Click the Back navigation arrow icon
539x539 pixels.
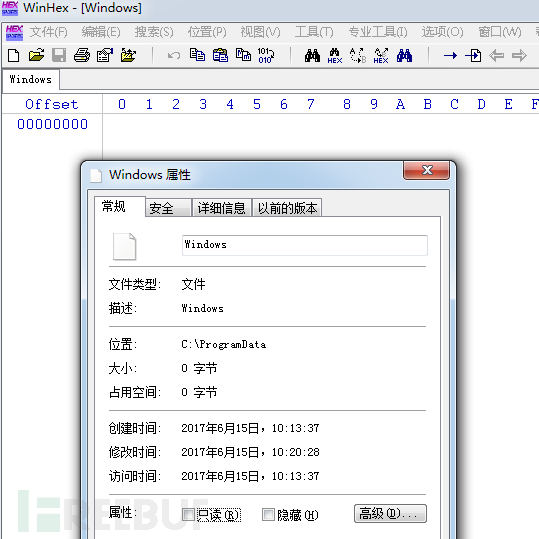(x=496, y=55)
